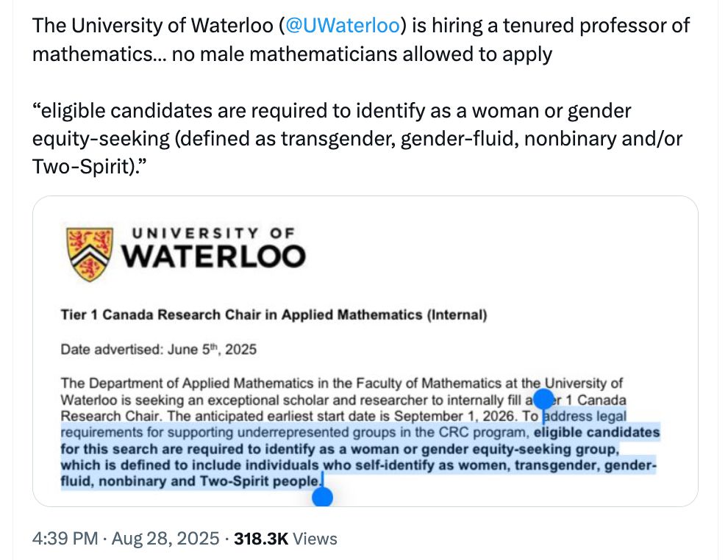This screenshot has height=560, width=728.
Task: Click the University of Waterloo shield crest
Action: [x=90, y=254]
